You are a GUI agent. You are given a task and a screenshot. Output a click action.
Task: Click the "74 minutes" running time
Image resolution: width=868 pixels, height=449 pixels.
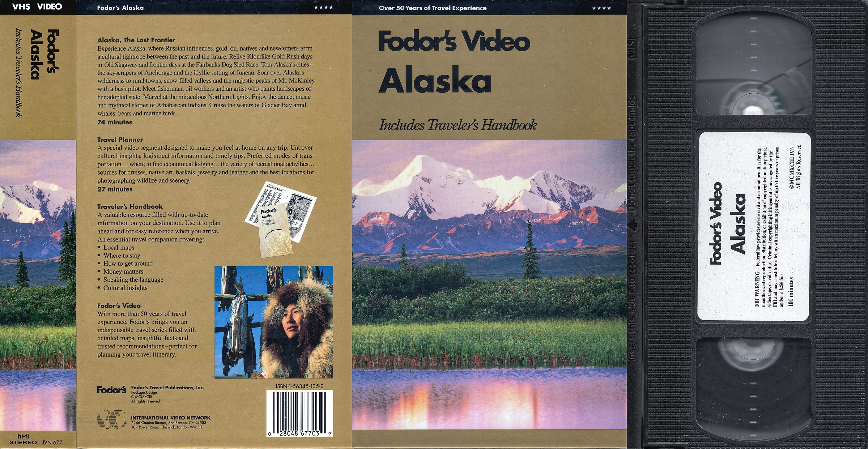point(115,122)
